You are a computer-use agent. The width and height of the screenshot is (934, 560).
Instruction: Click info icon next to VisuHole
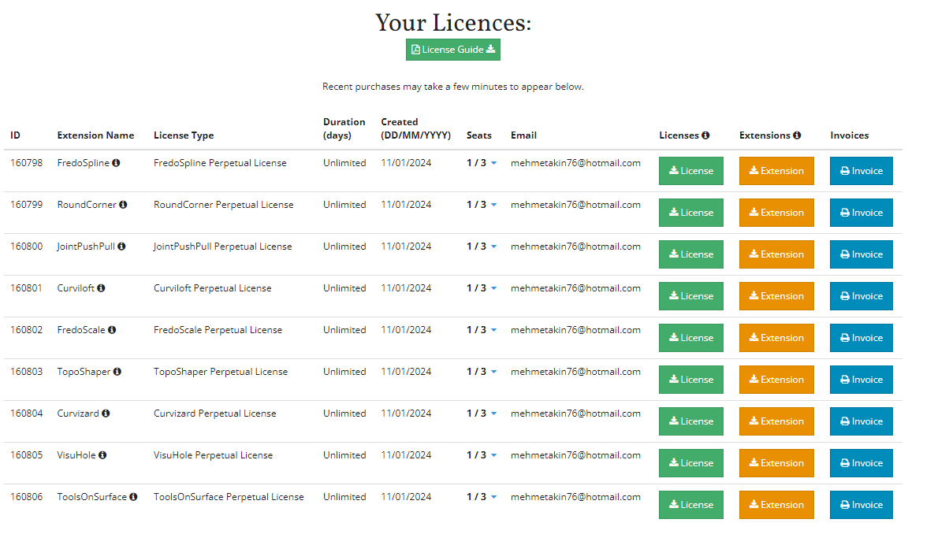102,454
